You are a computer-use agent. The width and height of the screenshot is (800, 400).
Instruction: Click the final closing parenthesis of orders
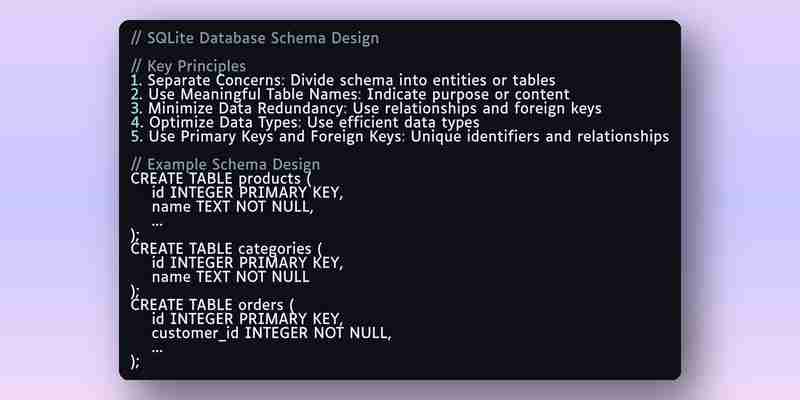click(x=135, y=362)
